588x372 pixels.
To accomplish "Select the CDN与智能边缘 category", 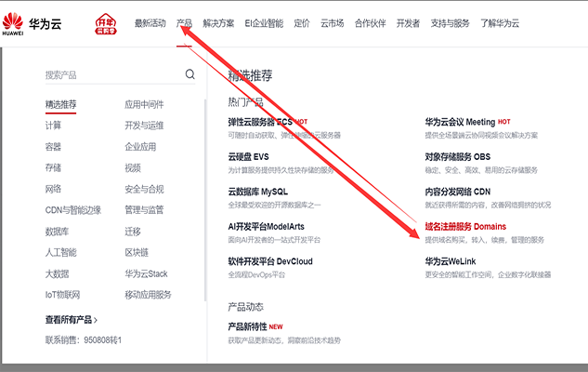I will 73,210.
